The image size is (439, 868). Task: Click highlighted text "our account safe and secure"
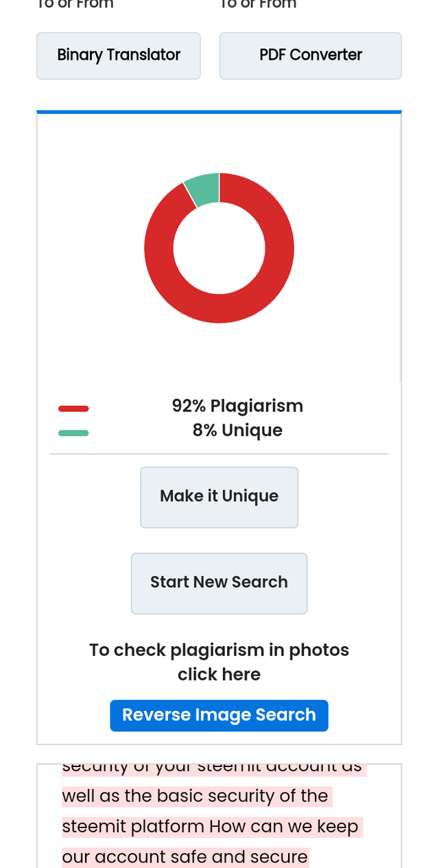[x=185, y=857]
